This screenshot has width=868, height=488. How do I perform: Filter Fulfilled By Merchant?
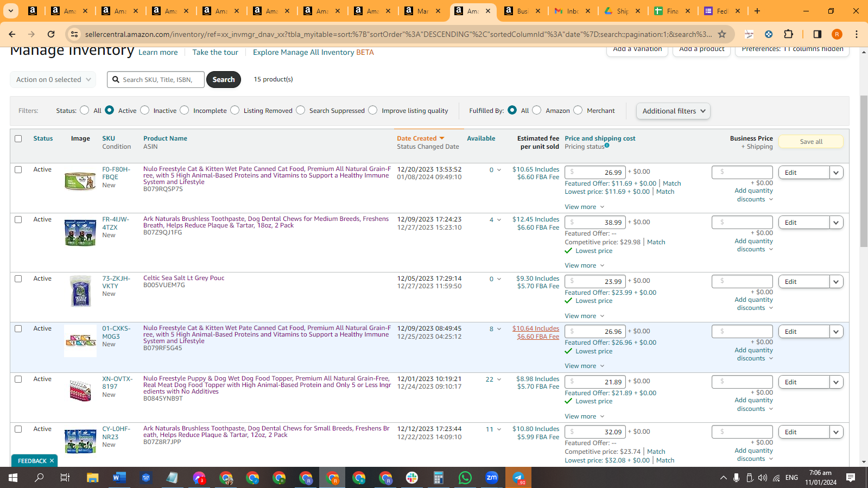click(578, 110)
